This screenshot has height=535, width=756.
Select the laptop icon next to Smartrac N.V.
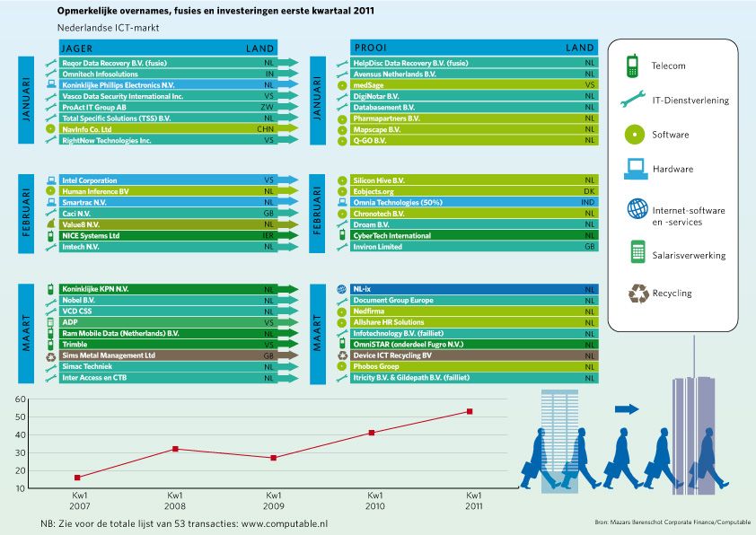point(51,203)
